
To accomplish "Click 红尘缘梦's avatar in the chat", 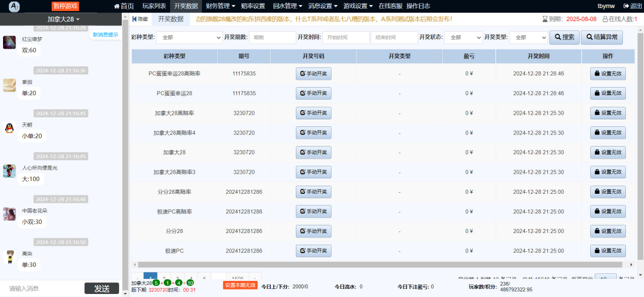I will click(9, 42).
